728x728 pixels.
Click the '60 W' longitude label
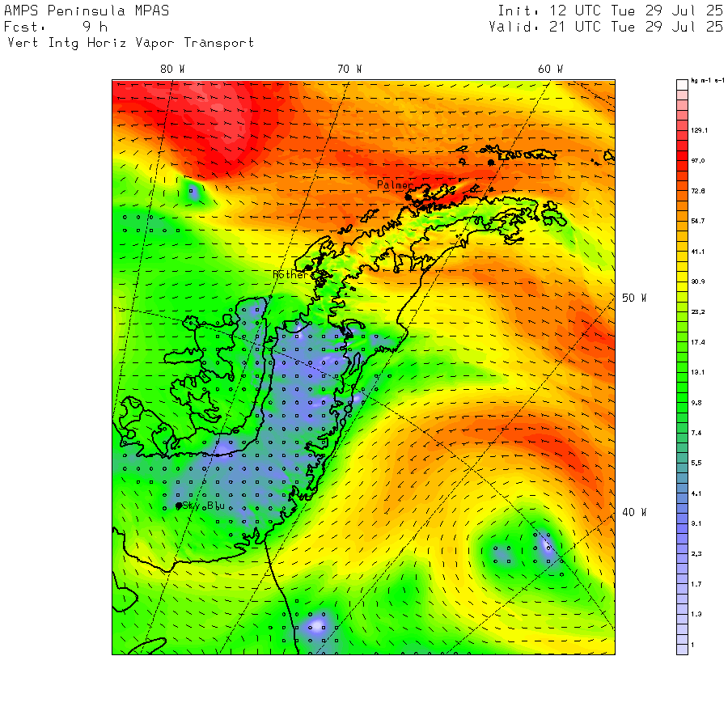coord(550,70)
